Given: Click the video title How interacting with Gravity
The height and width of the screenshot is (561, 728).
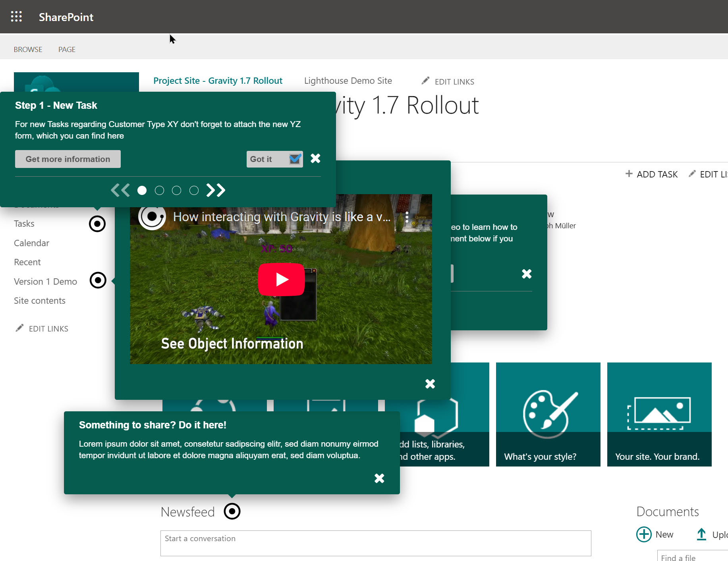Looking at the screenshot, I should (282, 217).
